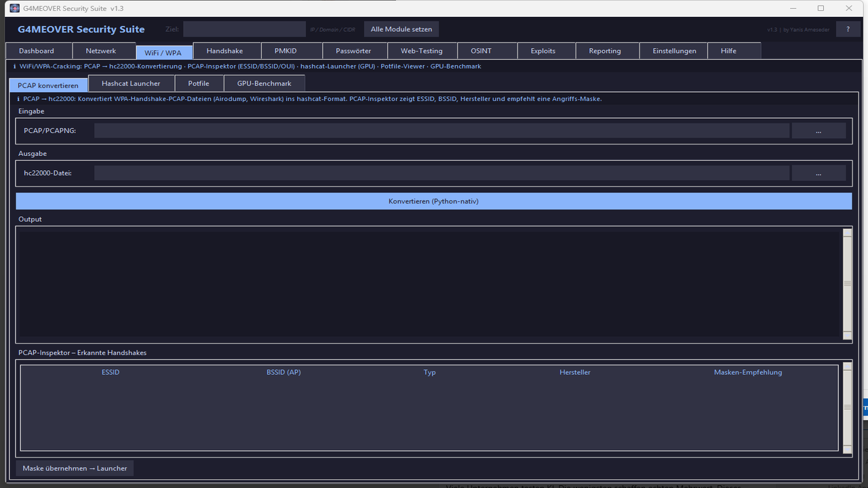
Task: Open the Passwörter tab
Action: [x=353, y=51]
